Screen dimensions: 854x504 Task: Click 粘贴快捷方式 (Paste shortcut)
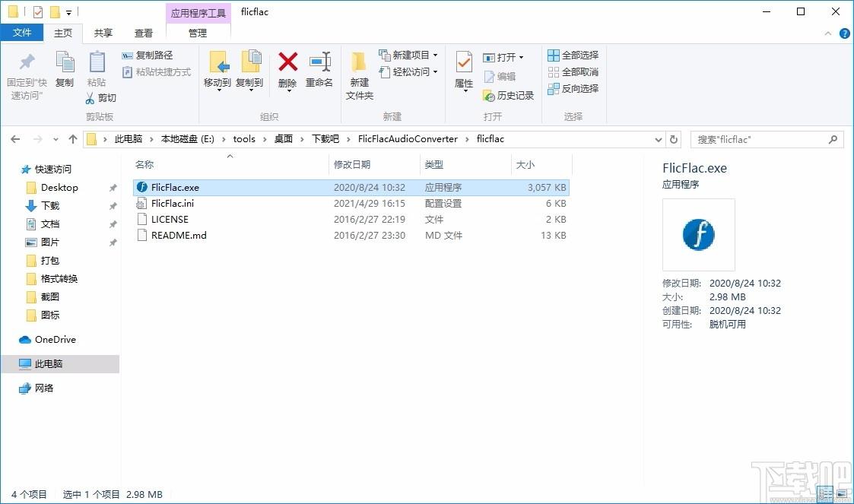click(x=157, y=72)
